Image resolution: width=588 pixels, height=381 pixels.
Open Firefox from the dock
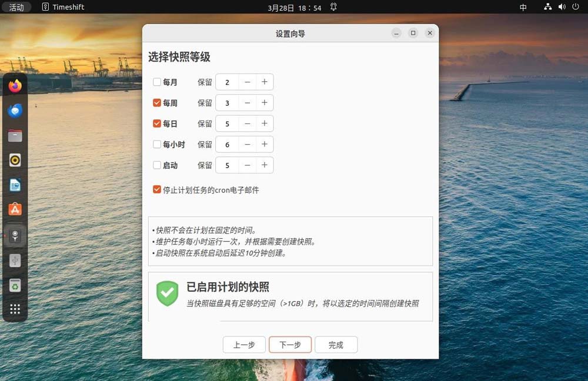(x=15, y=86)
